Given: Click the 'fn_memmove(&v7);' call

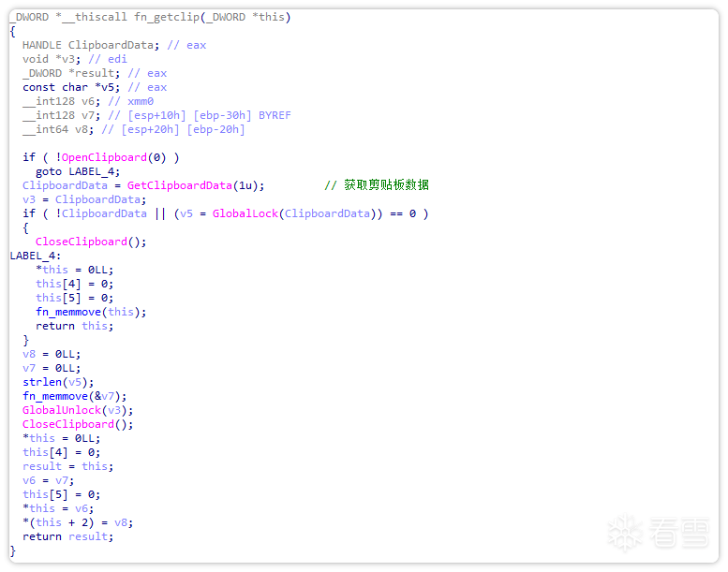Looking at the screenshot, I should [75, 396].
